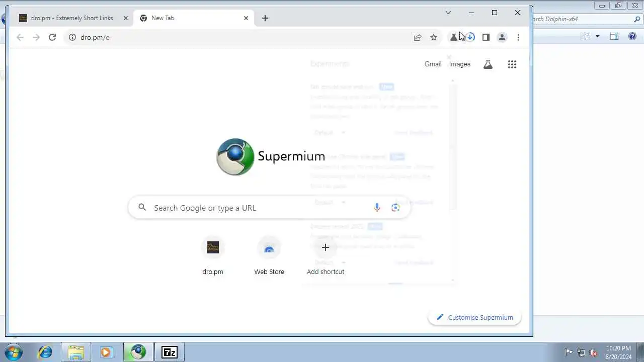Launch Internet Explorer from the taskbar
This screenshot has height=362, width=644.
tap(45, 352)
